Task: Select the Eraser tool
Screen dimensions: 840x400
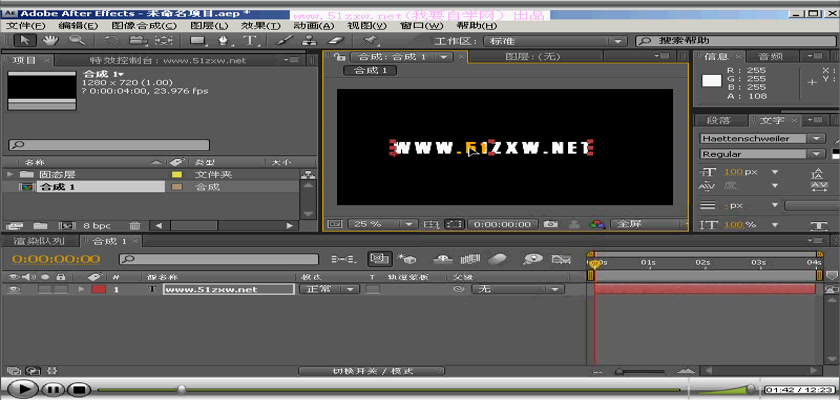Action: [x=334, y=40]
